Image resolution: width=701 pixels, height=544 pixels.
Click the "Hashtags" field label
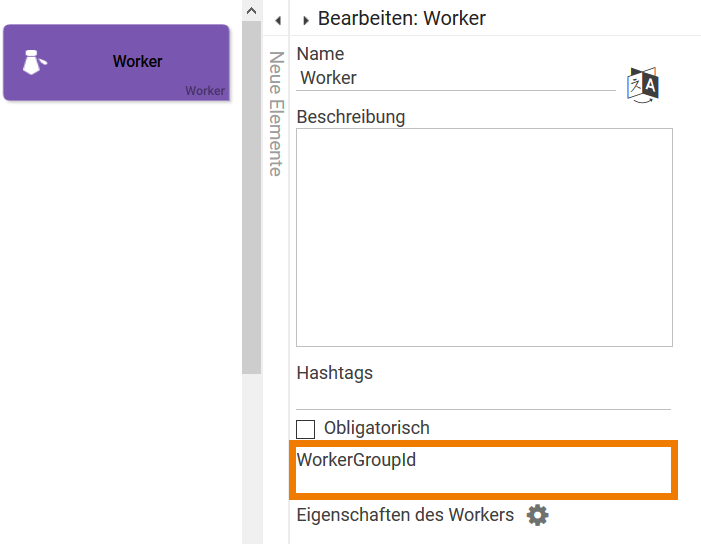(x=335, y=373)
